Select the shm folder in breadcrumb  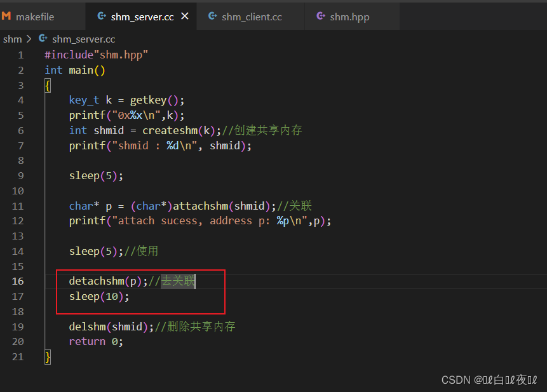tap(13, 39)
